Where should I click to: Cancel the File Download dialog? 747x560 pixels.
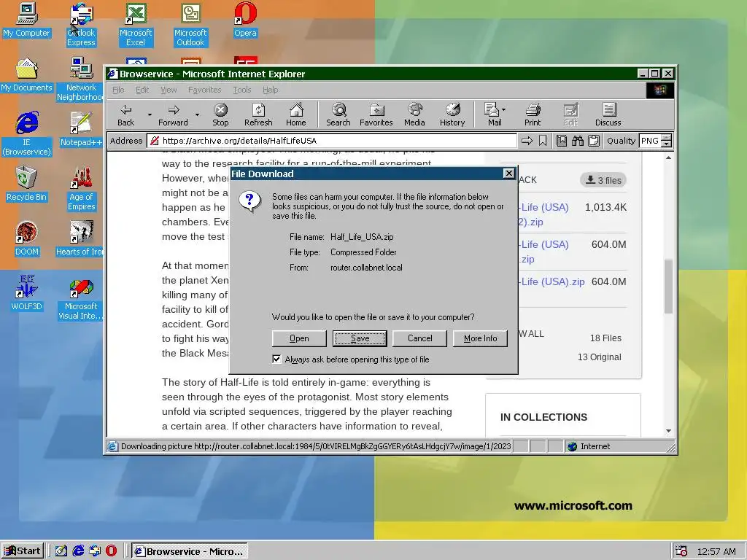pos(419,338)
